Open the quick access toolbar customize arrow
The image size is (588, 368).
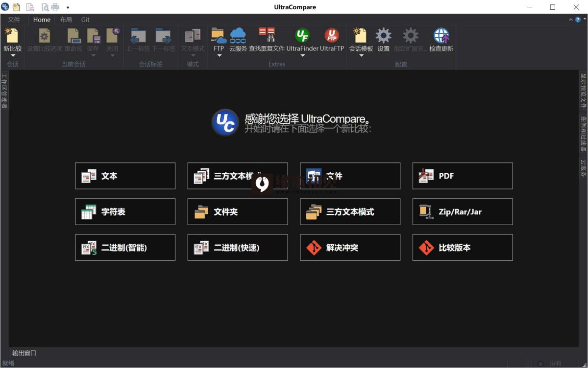pyautogui.click(x=68, y=7)
